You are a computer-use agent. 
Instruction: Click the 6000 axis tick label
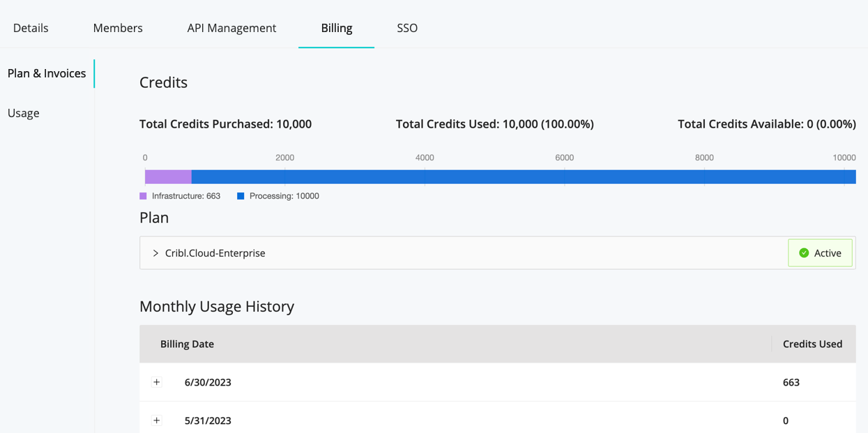tap(565, 158)
